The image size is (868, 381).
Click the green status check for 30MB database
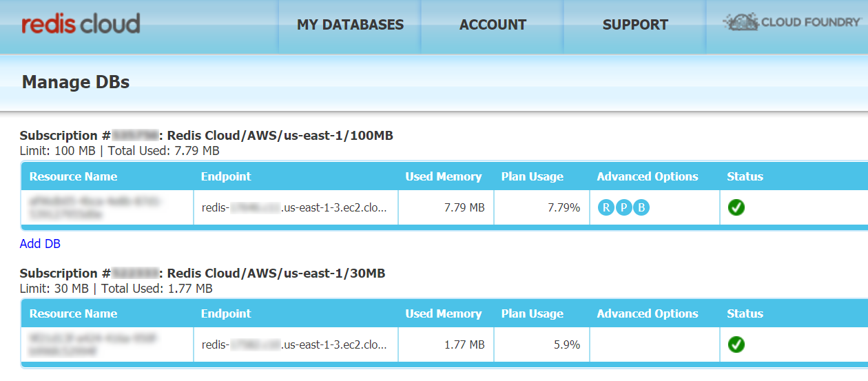(x=736, y=344)
